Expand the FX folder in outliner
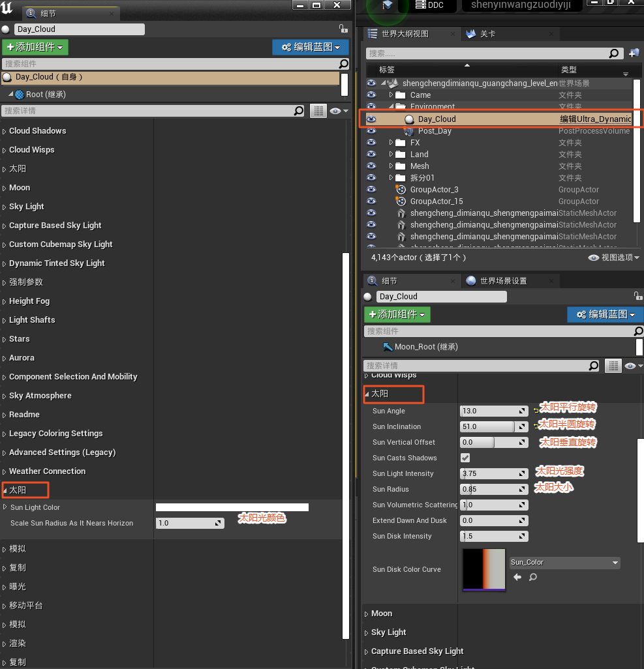Screen dimensions: 644x669 (391, 143)
